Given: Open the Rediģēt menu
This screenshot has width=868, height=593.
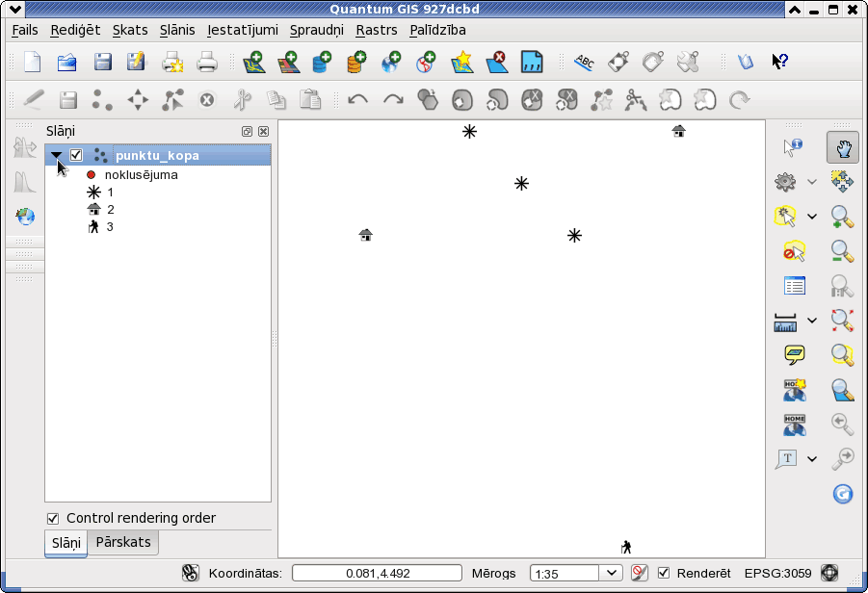Looking at the screenshot, I should (75, 30).
